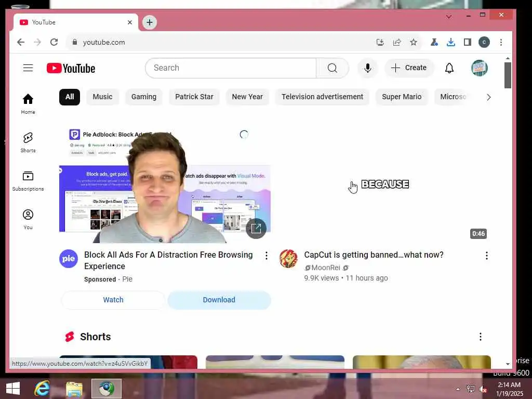Go forward with browser forward arrow
This screenshot has height=399, width=532.
37,42
